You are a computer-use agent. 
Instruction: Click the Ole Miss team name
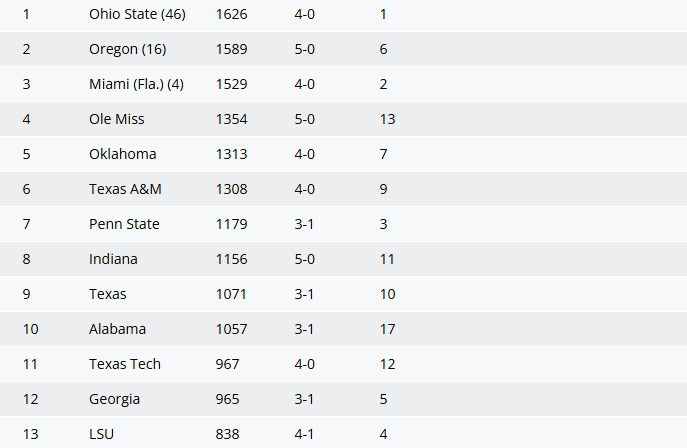pos(116,119)
